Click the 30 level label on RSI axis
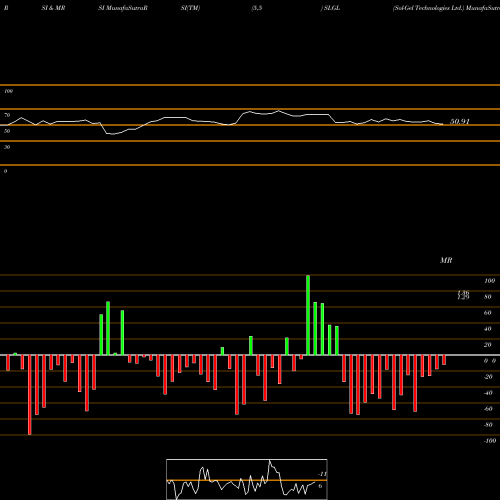The width and height of the screenshot is (500, 500). [7, 147]
